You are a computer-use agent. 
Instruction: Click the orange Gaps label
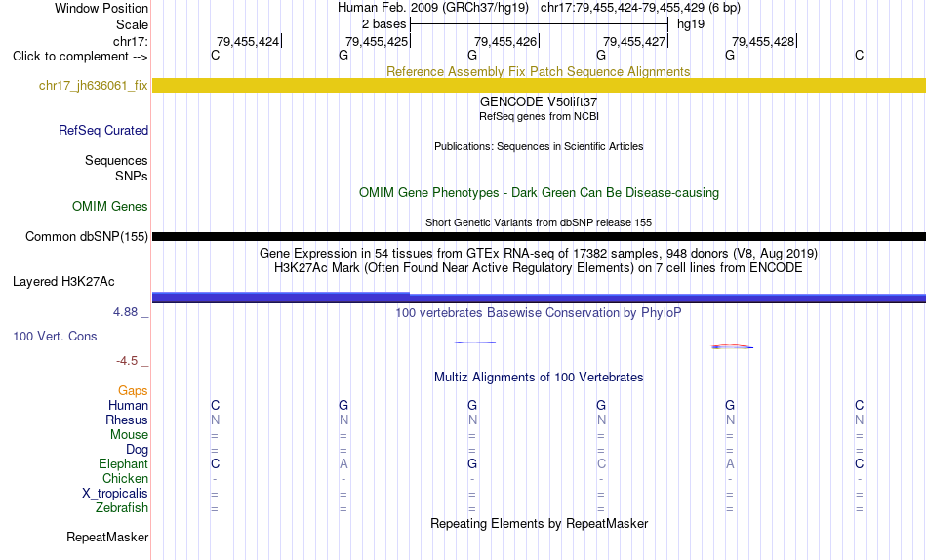pyautogui.click(x=133, y=390)
